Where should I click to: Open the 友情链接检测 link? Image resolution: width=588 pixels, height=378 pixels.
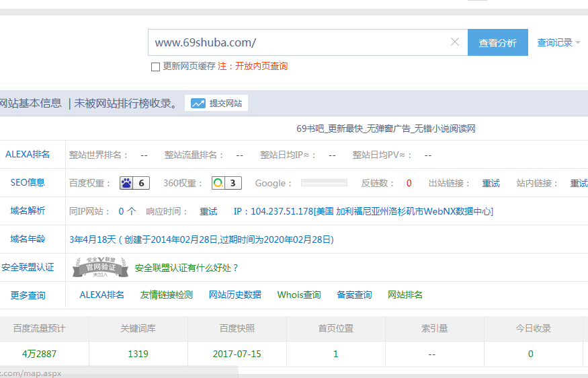pos(166,295)
